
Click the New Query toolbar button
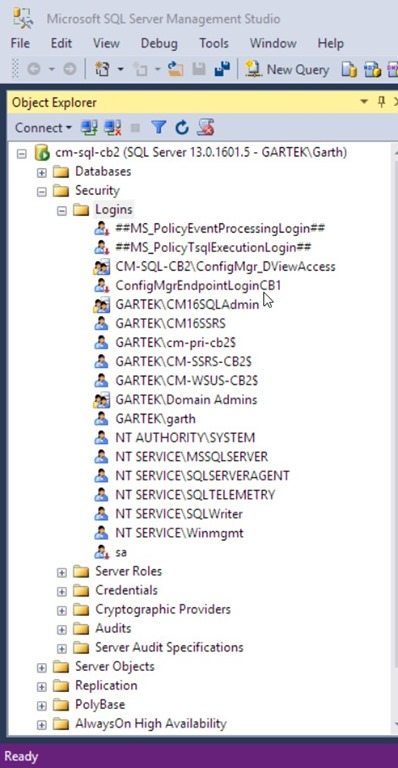coord(287,70)
